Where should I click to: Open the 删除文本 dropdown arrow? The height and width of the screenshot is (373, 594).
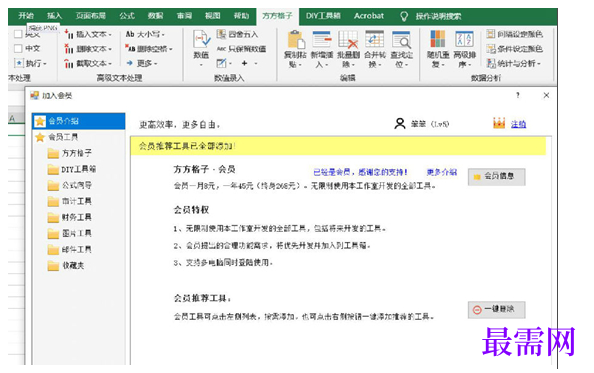(110, 49)
